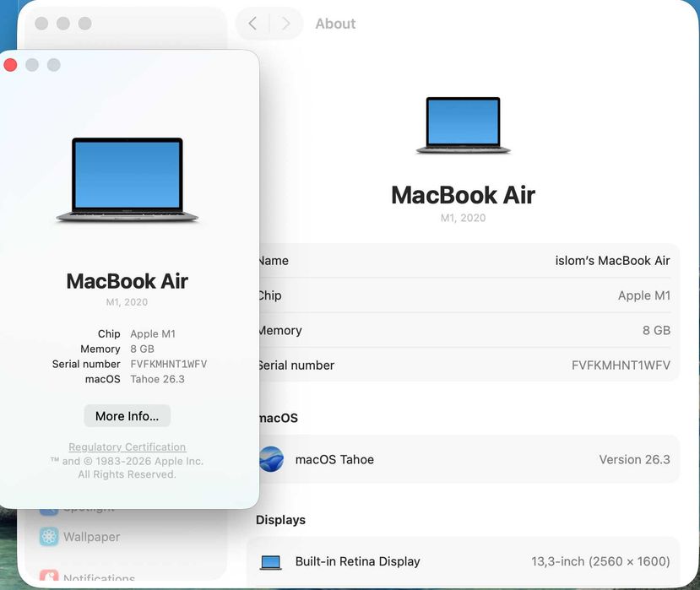Click the Serial number label in About This Mac
Image resolution: width=700 pixels, height=590 pixels.
tap(86, 364)
